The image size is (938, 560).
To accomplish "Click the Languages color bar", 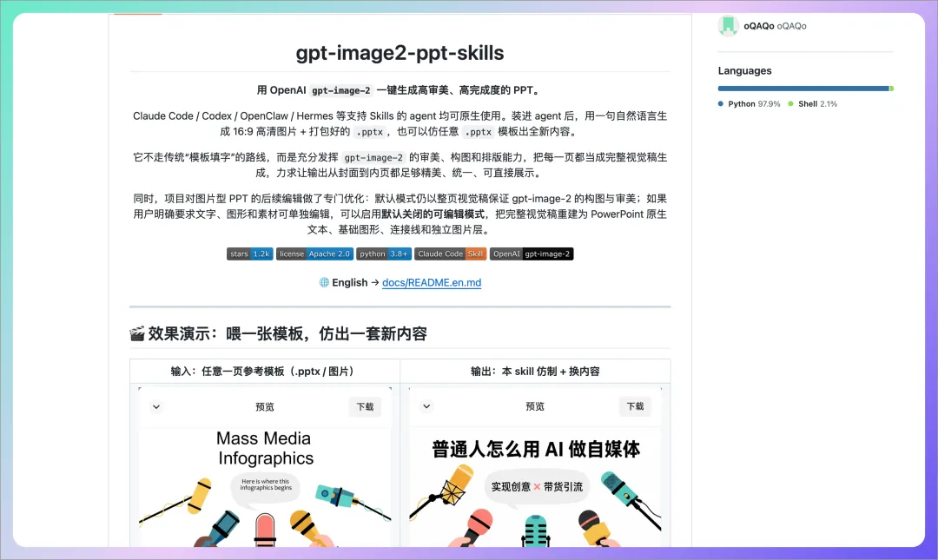I will pyautogui.click(x=806, y=89).
